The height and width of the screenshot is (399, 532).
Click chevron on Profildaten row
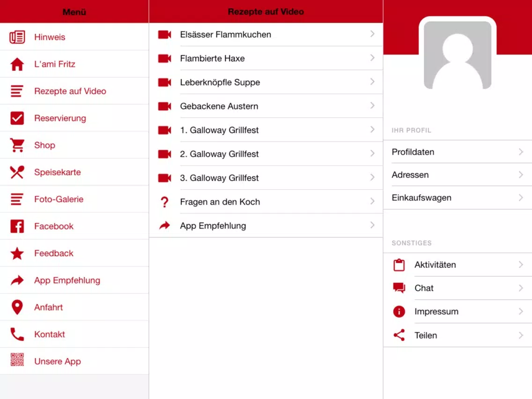(x=521, y=152)
